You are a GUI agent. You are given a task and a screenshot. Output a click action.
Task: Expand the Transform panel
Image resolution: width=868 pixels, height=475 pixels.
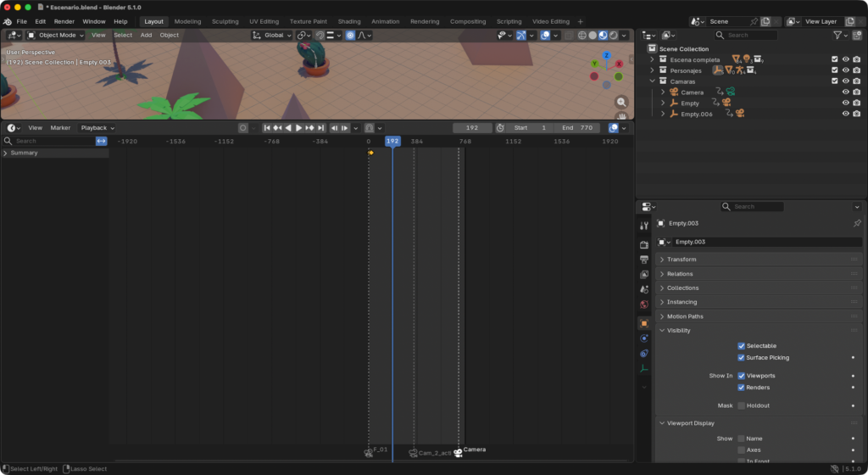pos(682,260)
